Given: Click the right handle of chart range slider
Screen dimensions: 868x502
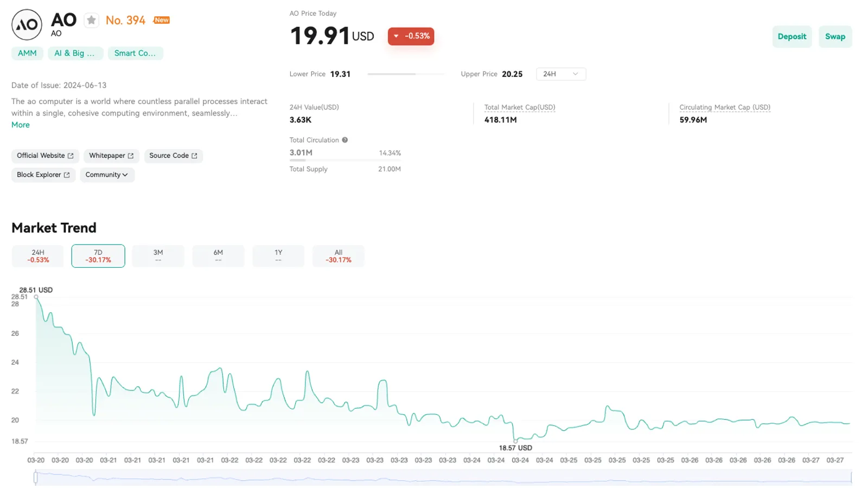Looking at the screenshot, I should (x=851, y=477).
